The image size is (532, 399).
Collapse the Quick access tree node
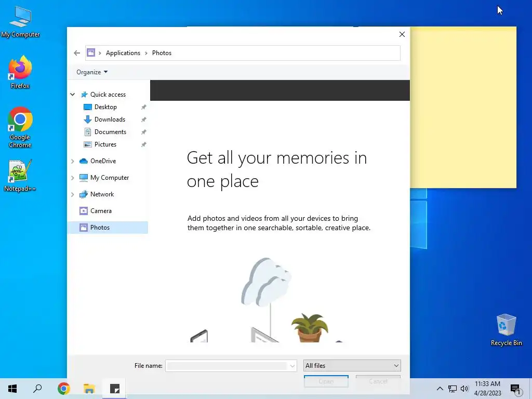point(73,95)
